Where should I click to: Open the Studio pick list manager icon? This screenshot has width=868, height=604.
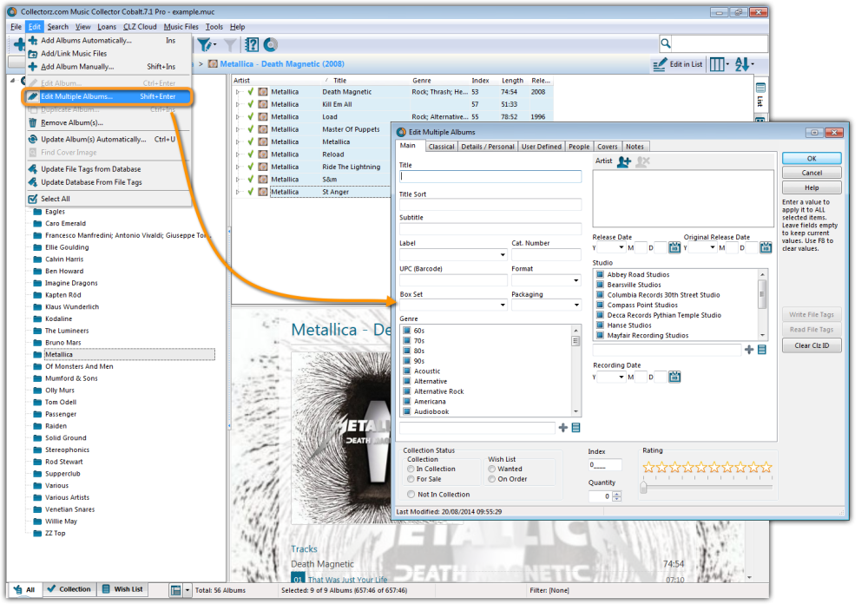coord(762,350)
